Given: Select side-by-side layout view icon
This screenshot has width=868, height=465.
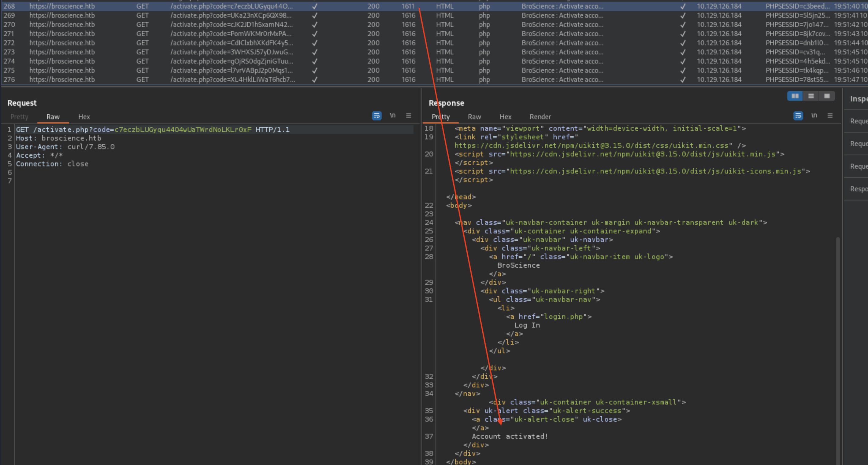Looking at the screenshot, I should pos(795,96).
